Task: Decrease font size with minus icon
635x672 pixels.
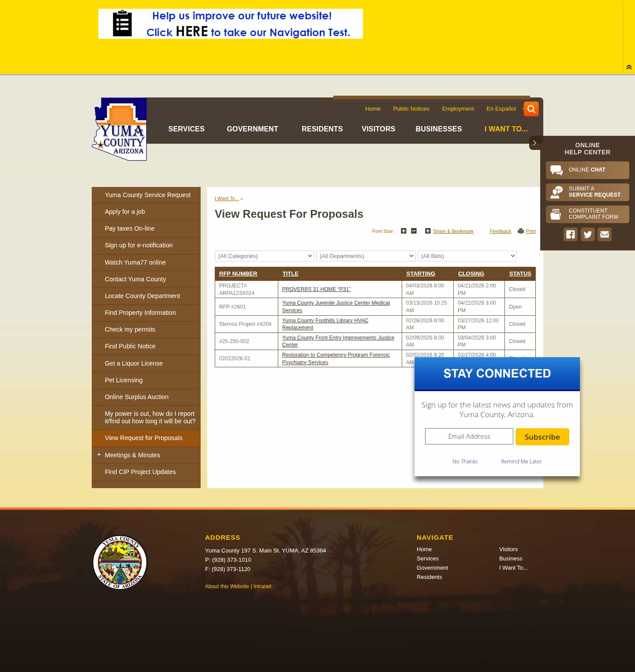Action: [x=413, y=231]
